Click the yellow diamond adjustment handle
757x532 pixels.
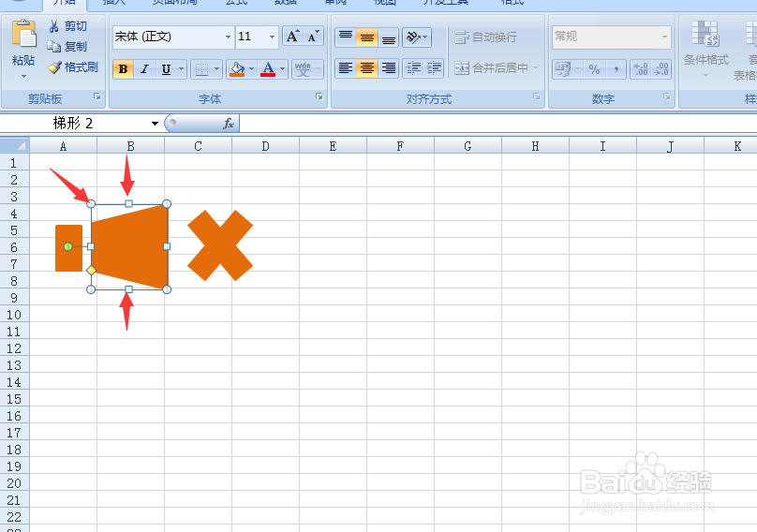91,271
